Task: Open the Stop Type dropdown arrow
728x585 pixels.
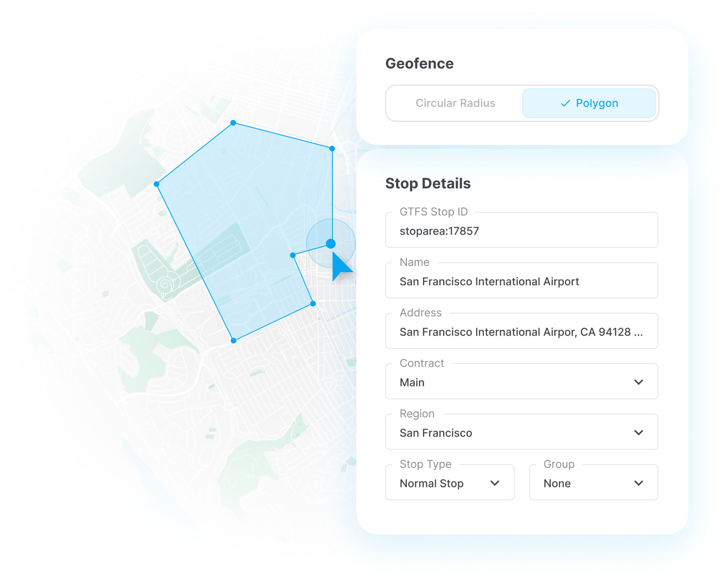Action: click(x=495, y=483)
